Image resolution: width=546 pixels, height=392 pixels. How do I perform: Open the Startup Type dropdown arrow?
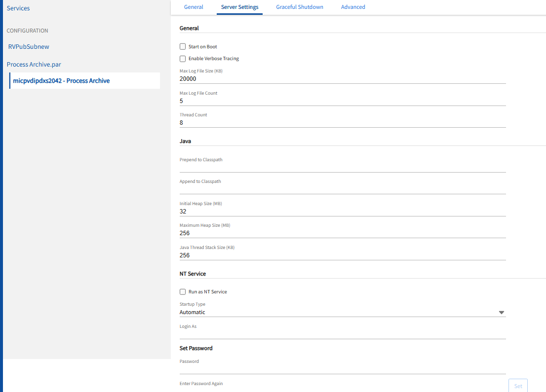pos(501,313)
